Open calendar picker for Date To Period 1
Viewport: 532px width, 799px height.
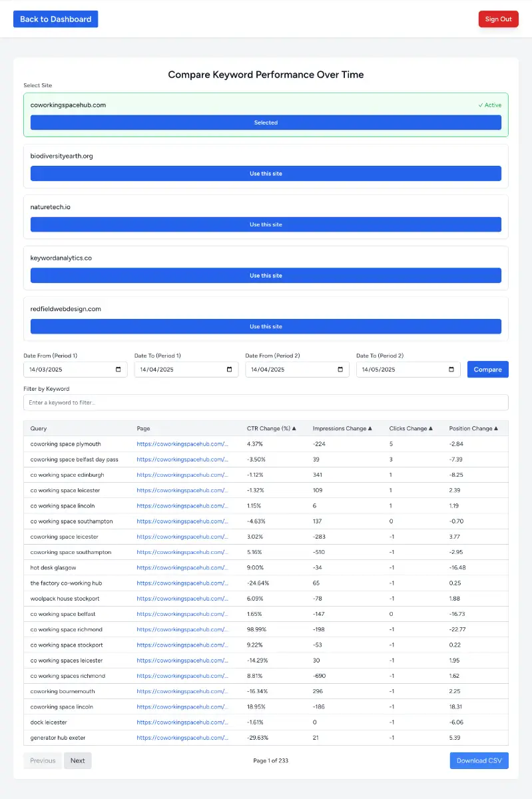pyautogui.click(x=230, y=370)
